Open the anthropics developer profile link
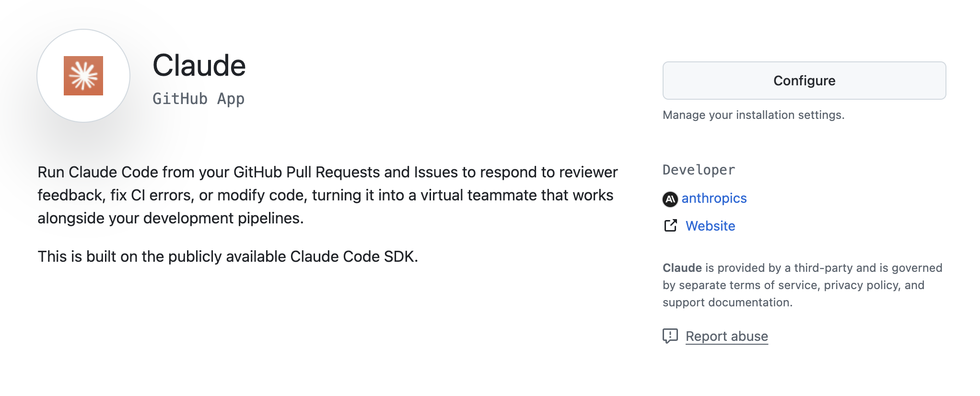 coord(714,198)
